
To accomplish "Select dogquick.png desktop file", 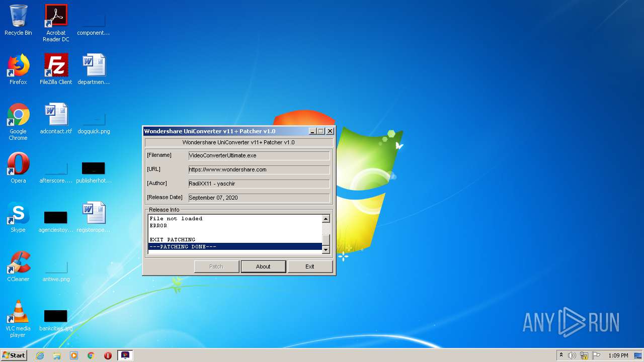I will pyautogui.click(x=94, y=122).
